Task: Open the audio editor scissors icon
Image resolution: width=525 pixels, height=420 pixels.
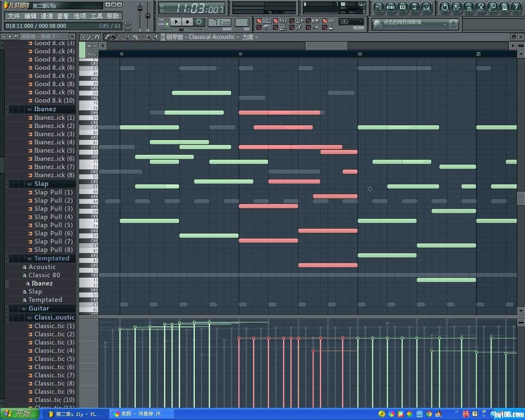Action: point(480,7)
